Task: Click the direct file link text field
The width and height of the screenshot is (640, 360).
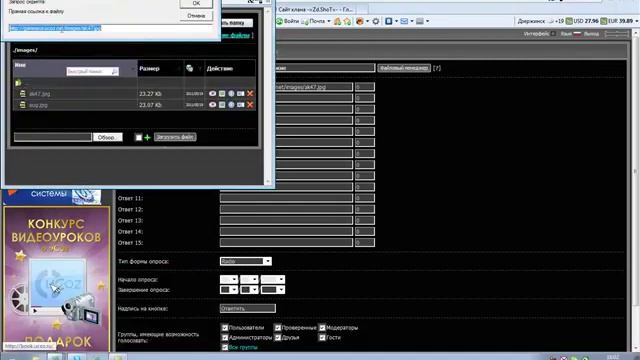Action: tap(110, 28)
